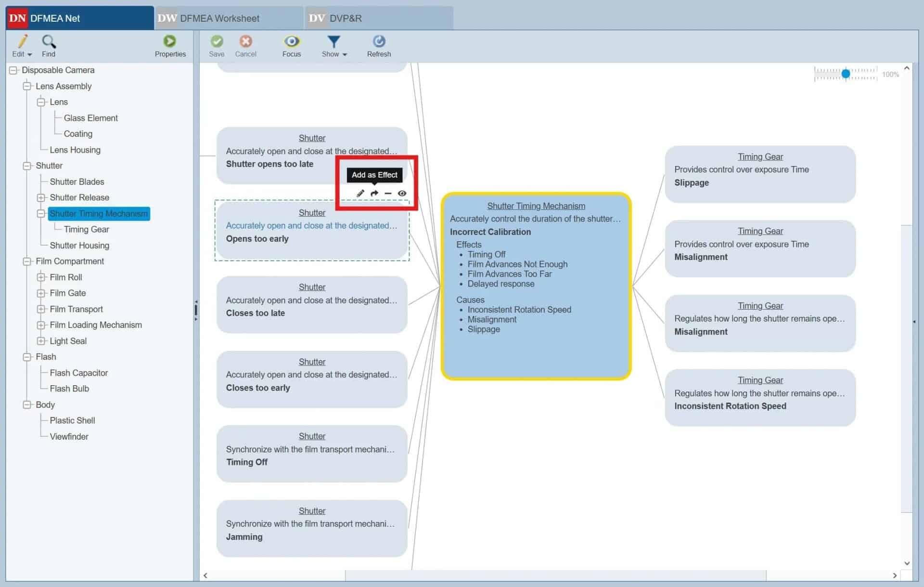Click the Save checkmark icon
This screenshot has height=587, width=924.
[217, 41]
